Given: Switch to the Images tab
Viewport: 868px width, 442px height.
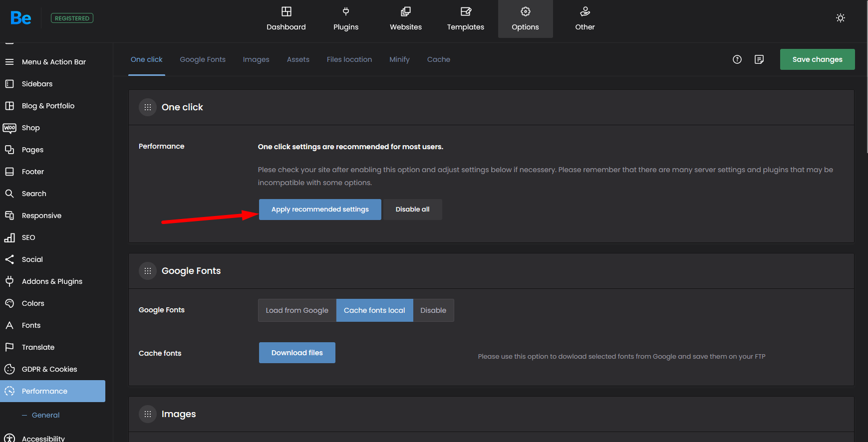Looking at the screenshot, I should click(256, 59).
